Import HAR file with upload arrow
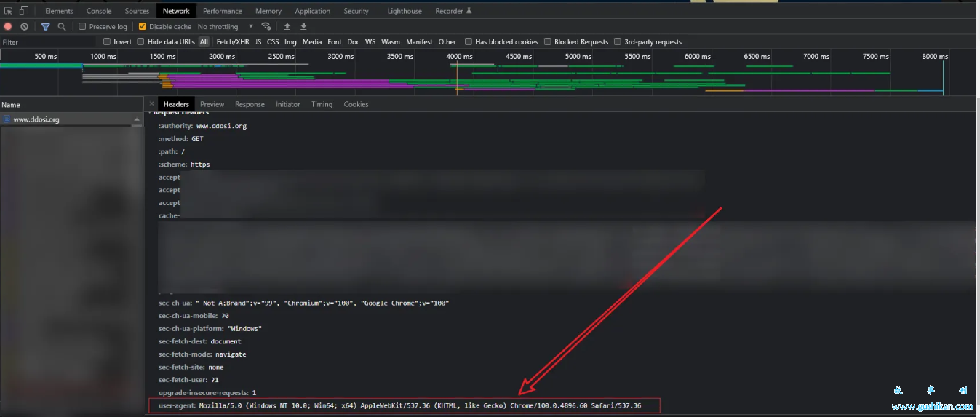The height and width of the screenshot is (417, 980). pos(287,27)
